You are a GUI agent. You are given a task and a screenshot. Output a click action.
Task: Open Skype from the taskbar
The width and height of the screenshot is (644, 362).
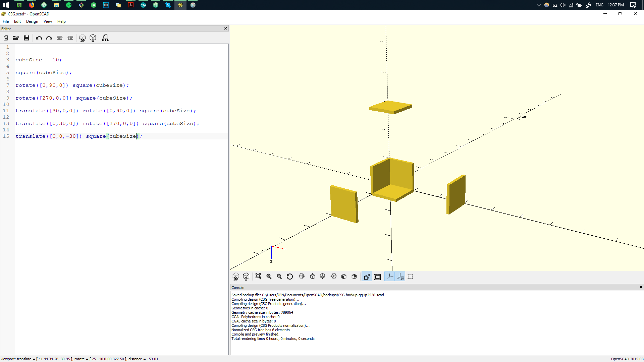coord(168,5)
